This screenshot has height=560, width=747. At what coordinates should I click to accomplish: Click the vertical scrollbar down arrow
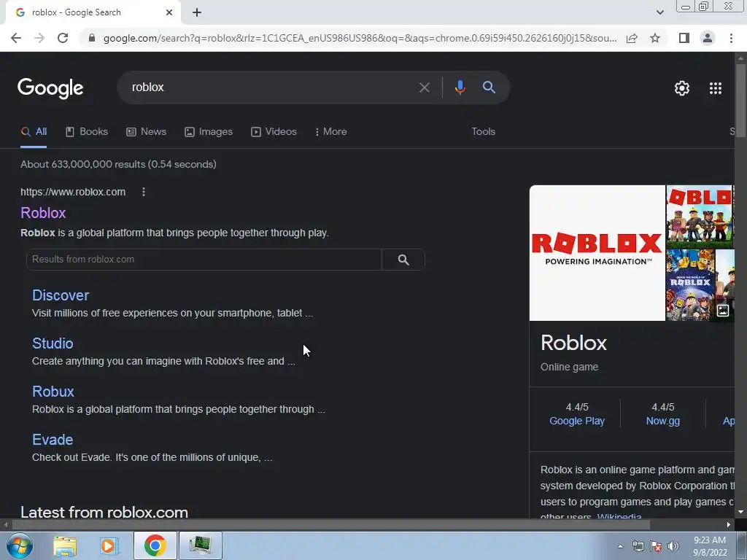tap(740, 513)
